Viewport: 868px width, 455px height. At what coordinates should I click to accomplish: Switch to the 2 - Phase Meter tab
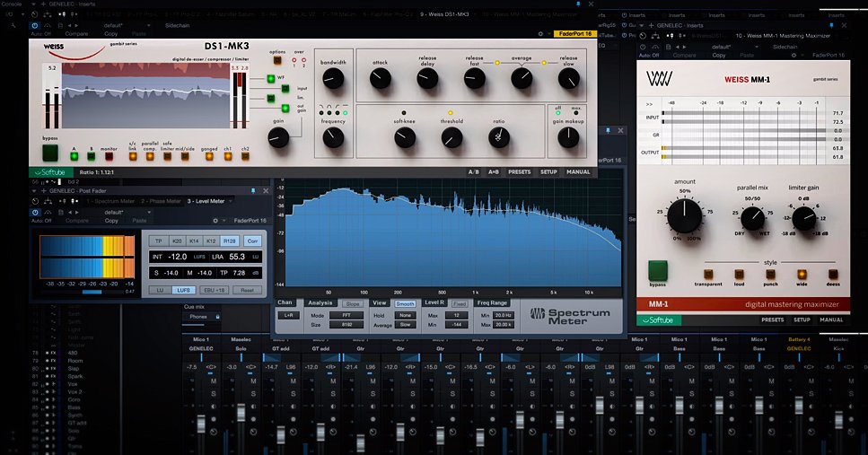162,201
